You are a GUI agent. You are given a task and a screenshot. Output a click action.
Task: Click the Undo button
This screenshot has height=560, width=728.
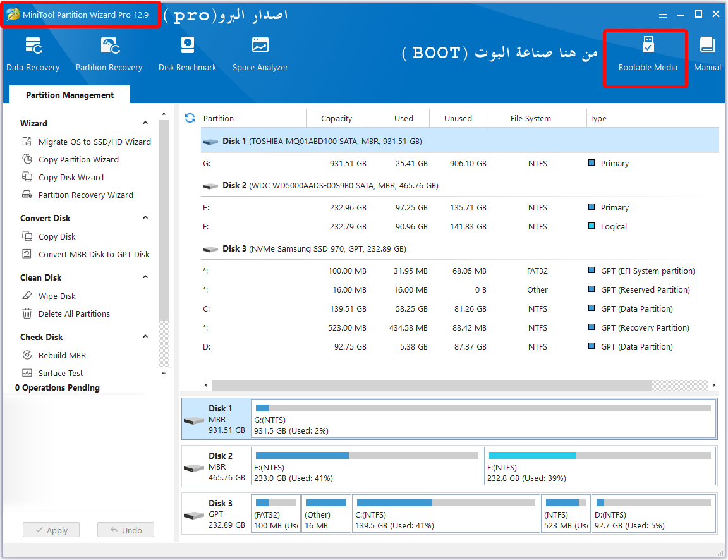point(126,530)
